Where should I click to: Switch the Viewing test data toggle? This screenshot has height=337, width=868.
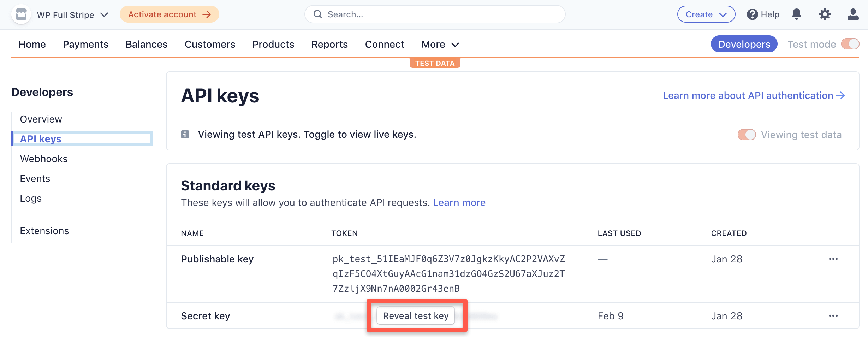[747, 135]
